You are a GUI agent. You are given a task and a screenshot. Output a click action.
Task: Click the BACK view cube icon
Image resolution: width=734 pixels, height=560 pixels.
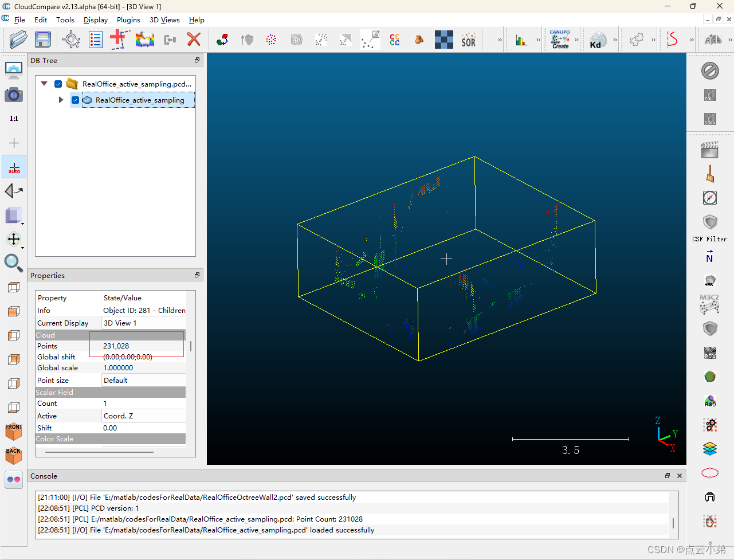(x=14, y=455)
